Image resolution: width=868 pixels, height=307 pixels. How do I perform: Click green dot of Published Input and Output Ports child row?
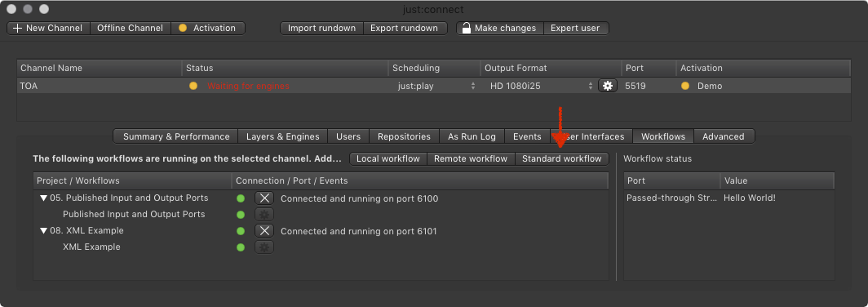[240, 215]
